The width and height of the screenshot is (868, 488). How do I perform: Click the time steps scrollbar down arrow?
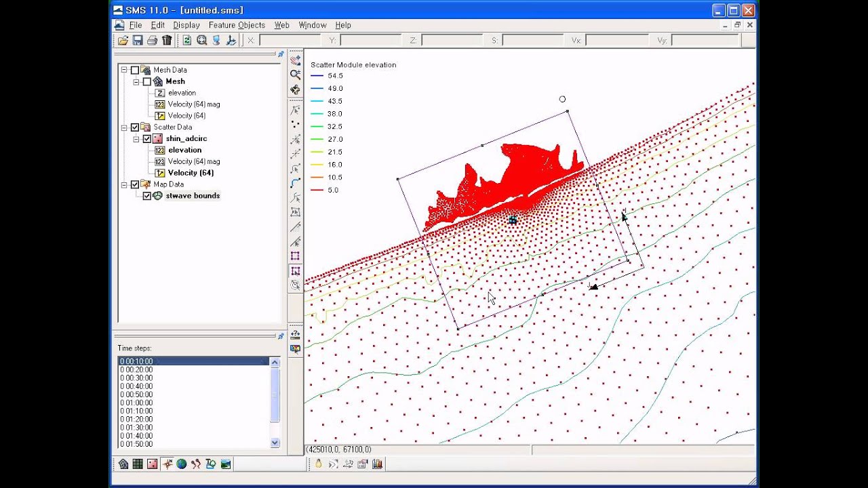tap(275, 443)
